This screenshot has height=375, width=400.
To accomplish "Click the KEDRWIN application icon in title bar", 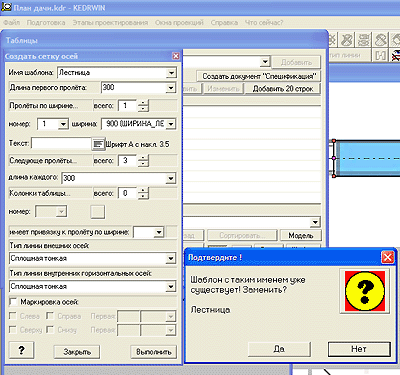I will 6,6.
